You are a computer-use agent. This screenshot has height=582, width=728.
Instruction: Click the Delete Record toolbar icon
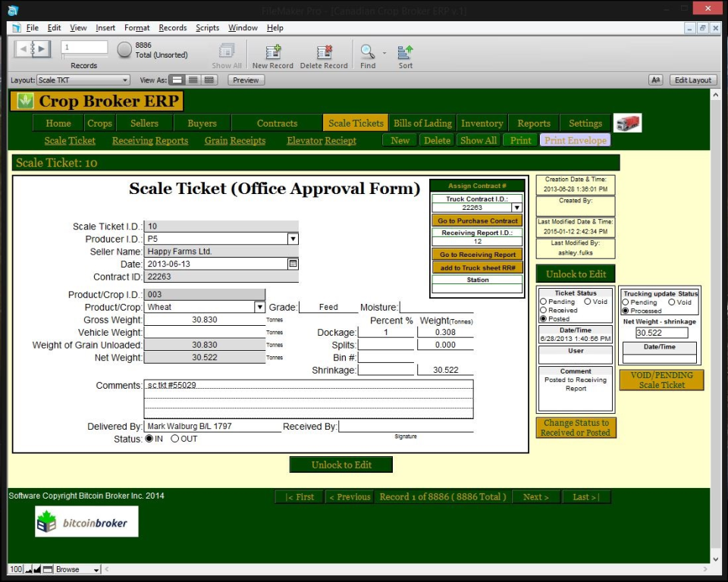pos(324,52)
